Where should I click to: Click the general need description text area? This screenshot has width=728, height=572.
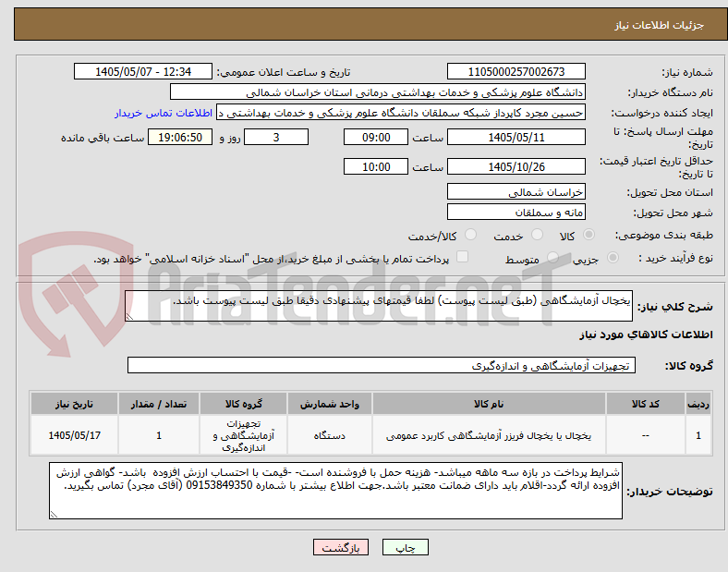(x=379, y=306)
